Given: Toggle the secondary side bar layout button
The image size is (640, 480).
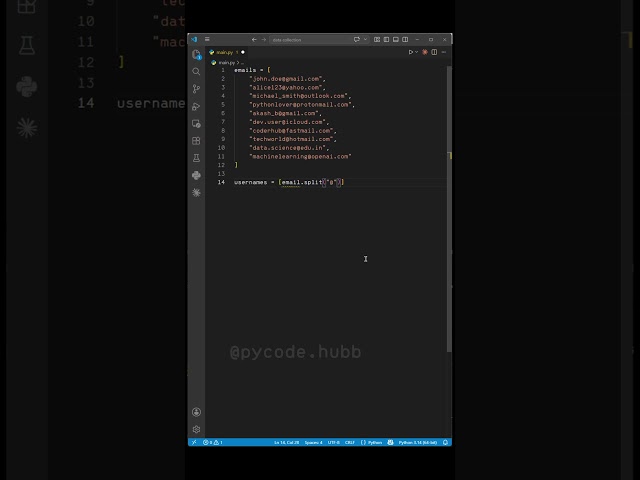Looking at the screenshot, I should [405, 40].
